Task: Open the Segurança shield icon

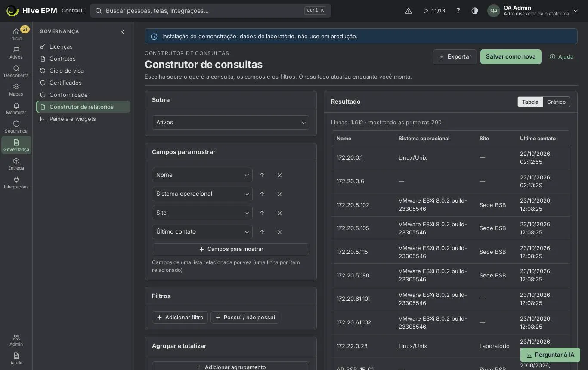Action: pyautogui.click(x=16, y=127)
